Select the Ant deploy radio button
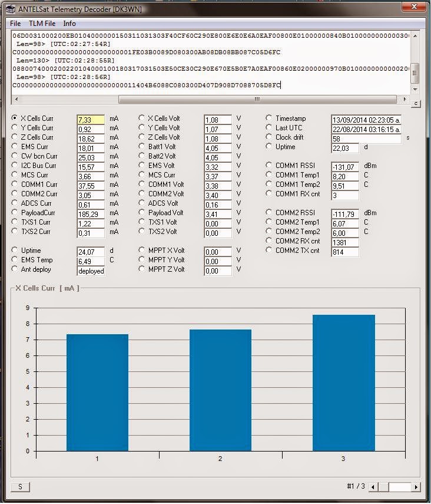The image size is (431, 504). [15, 269]
